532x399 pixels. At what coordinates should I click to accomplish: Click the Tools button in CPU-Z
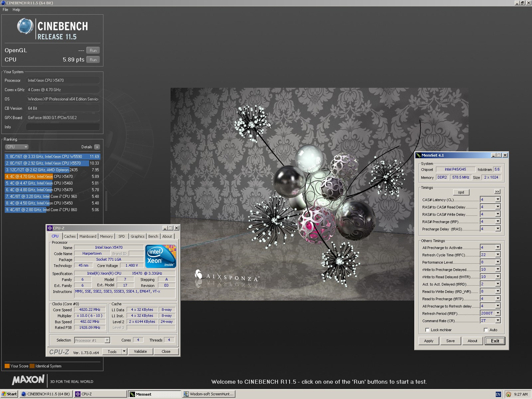pos(112,351)
